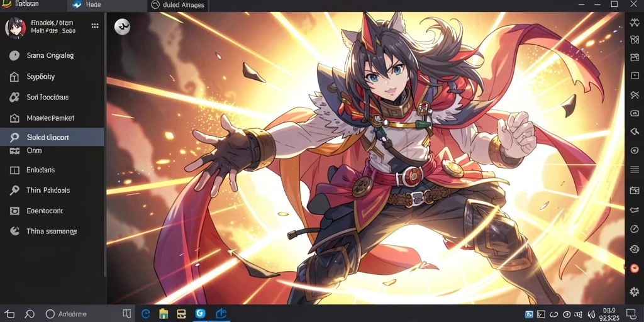644x322 pixels.
Task: Click the 'MnarkecPemket' sidebar entry
Action: 50,118
